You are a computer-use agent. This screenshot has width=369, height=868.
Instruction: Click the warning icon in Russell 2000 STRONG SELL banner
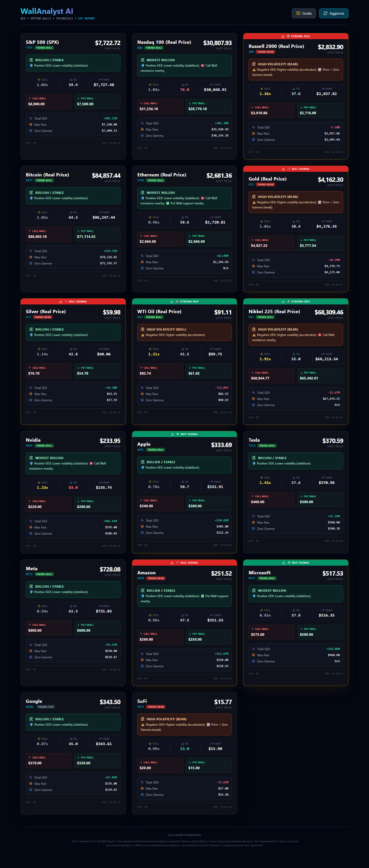[283, 36]
